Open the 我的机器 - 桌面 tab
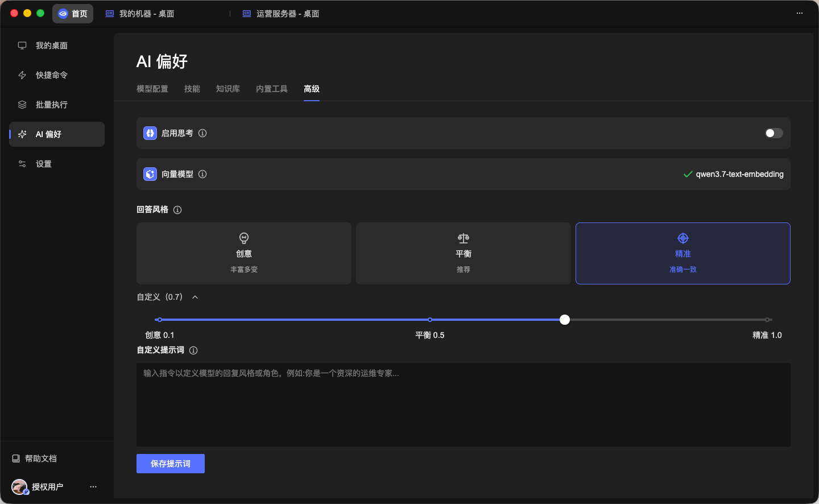The height and width of the screenshot is (504, 819). (x=140, y=14)
